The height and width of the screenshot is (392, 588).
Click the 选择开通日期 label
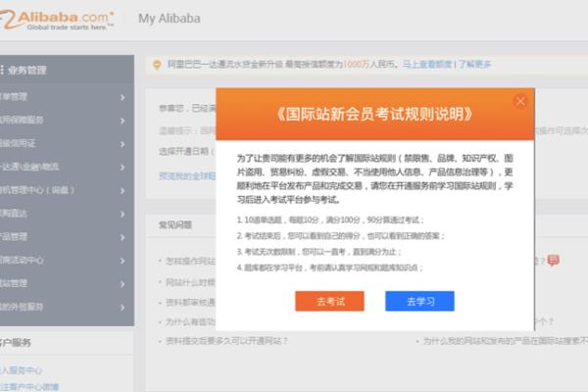(x=186, y=151)
